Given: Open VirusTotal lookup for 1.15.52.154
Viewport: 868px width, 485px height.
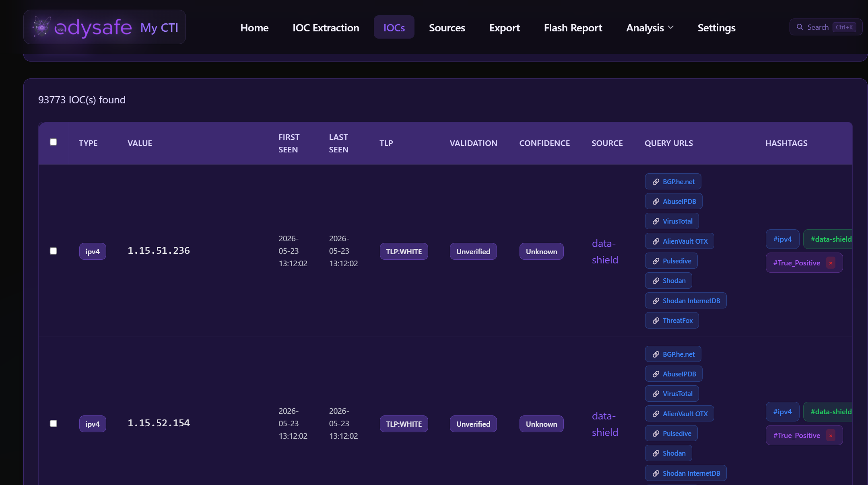Looking at the screenshot, I should pyautogui.click(x=672, y=394).
